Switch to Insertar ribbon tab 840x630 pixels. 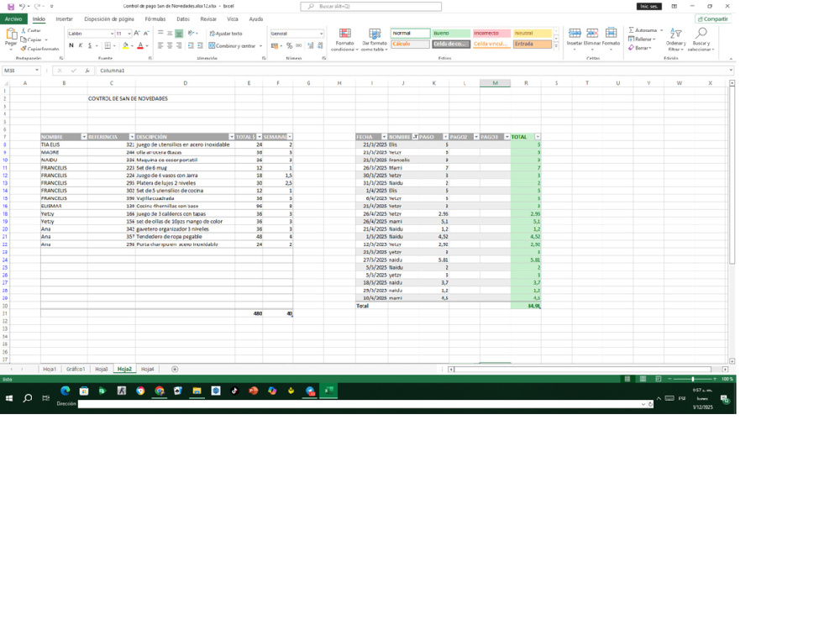click(x=65, y=18)
